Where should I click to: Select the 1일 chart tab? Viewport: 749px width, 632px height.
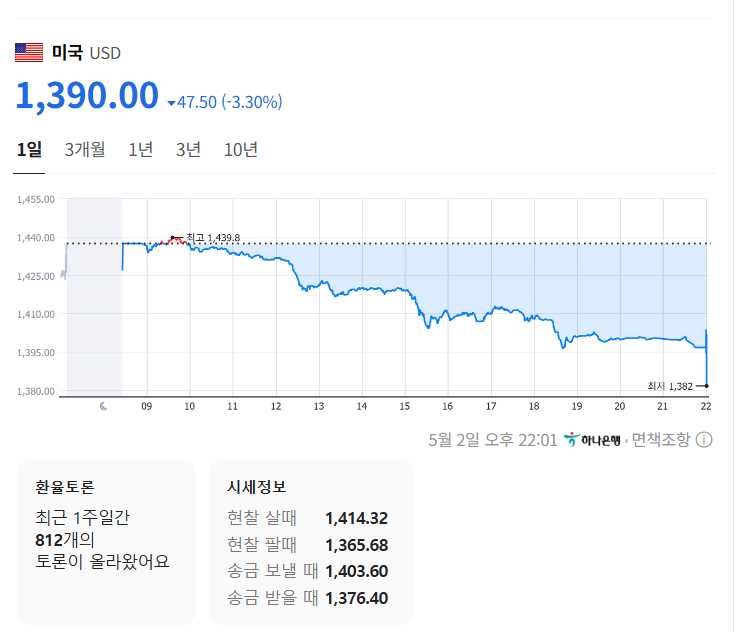pos(30,150)
